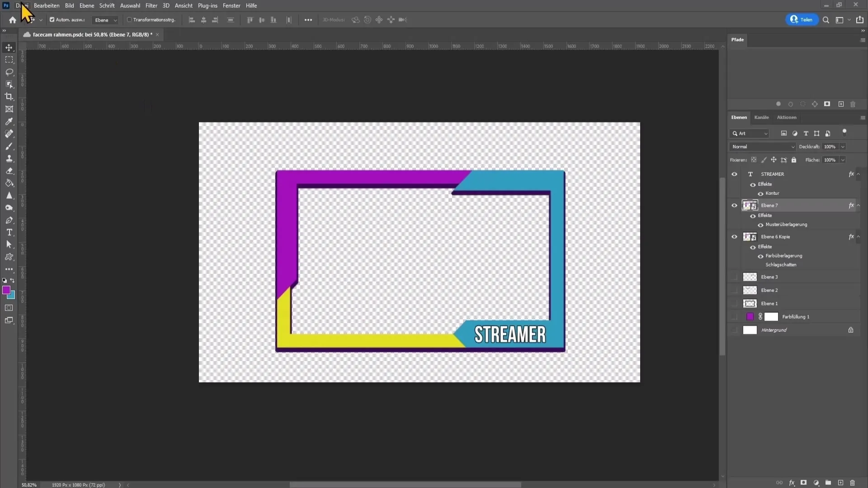This screenshot has height=488, width=868.
Task: Filter layers by text type icon
Action: [806, 133]
